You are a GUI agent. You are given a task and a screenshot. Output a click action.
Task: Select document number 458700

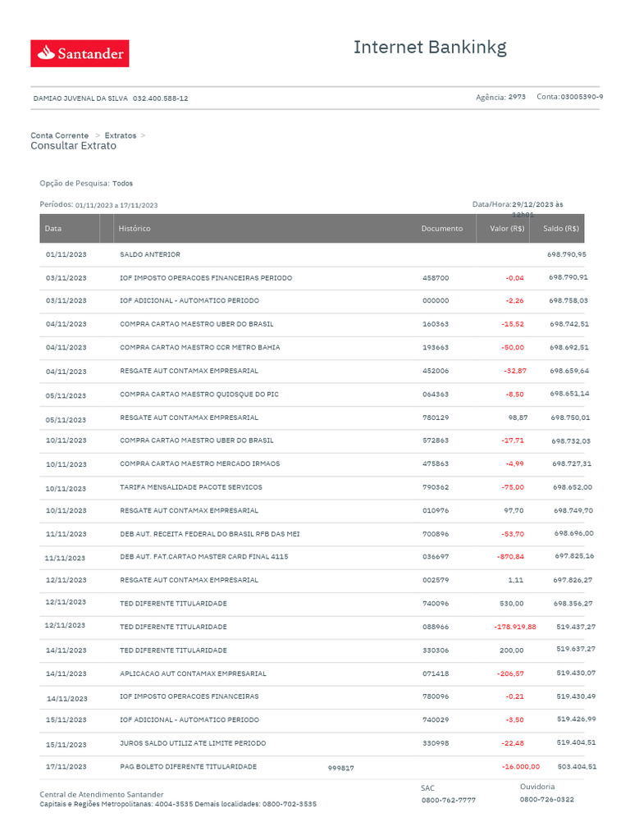pos(436,278)
